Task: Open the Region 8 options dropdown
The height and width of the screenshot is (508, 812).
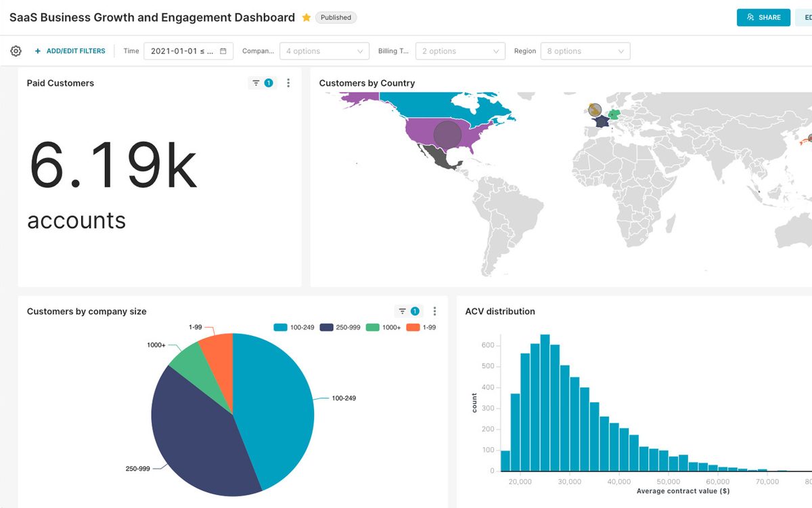Action: 585,51
